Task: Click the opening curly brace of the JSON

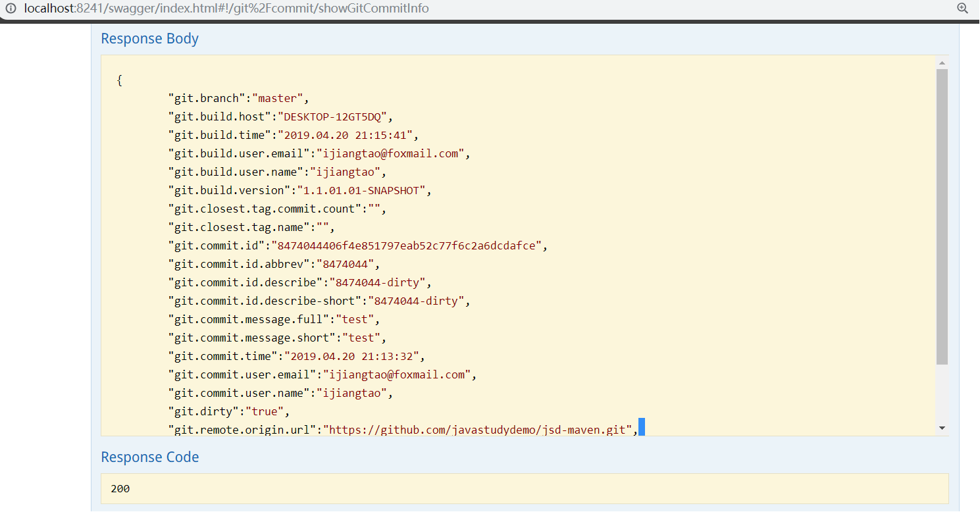Action: tap(119, 80)
